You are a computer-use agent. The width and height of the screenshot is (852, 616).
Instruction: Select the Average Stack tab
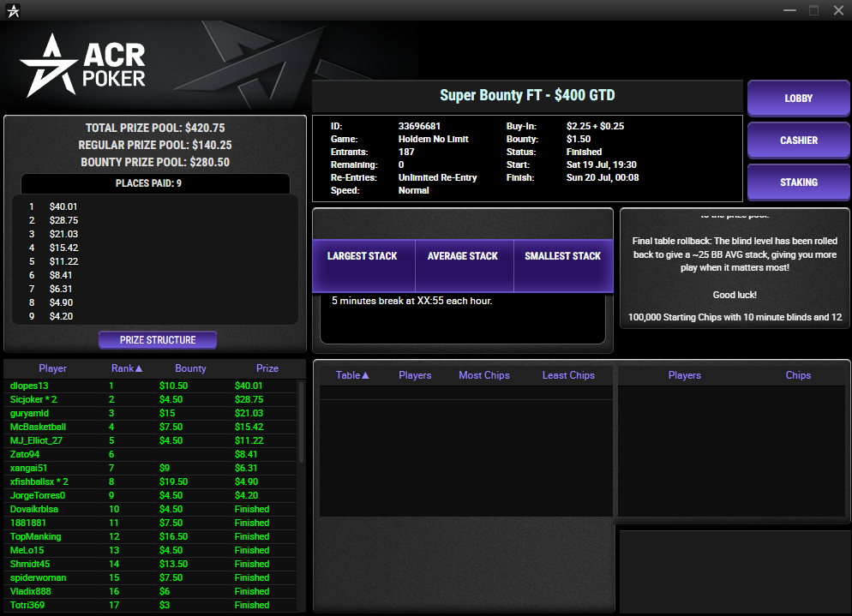[464, 266]
